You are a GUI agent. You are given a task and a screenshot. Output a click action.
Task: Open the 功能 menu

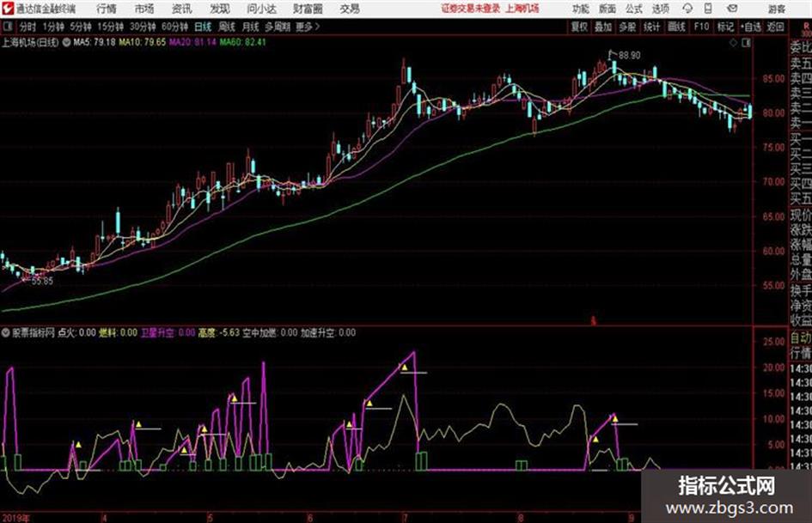pos(581,9)
